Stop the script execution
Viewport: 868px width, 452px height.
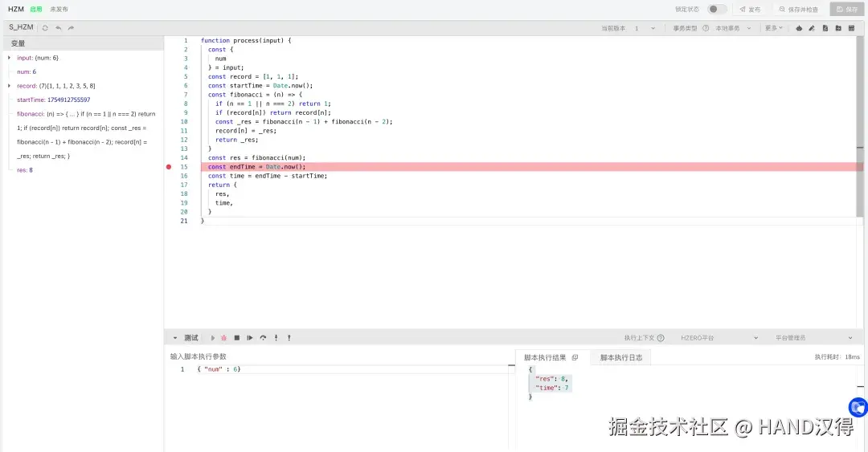click(237, 338)
